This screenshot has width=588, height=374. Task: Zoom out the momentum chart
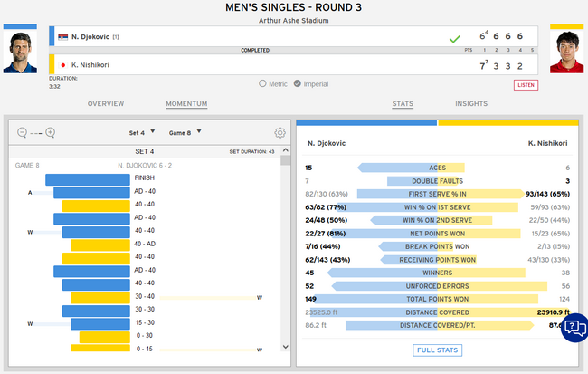point(23,132)
